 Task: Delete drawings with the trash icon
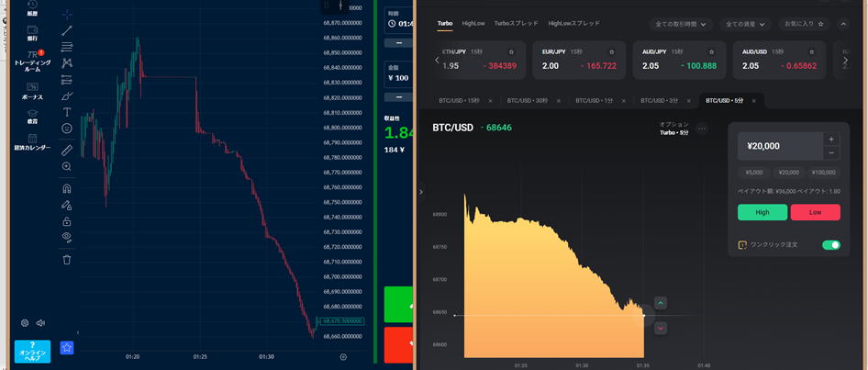pyautogui.click(x=67, y=260)
